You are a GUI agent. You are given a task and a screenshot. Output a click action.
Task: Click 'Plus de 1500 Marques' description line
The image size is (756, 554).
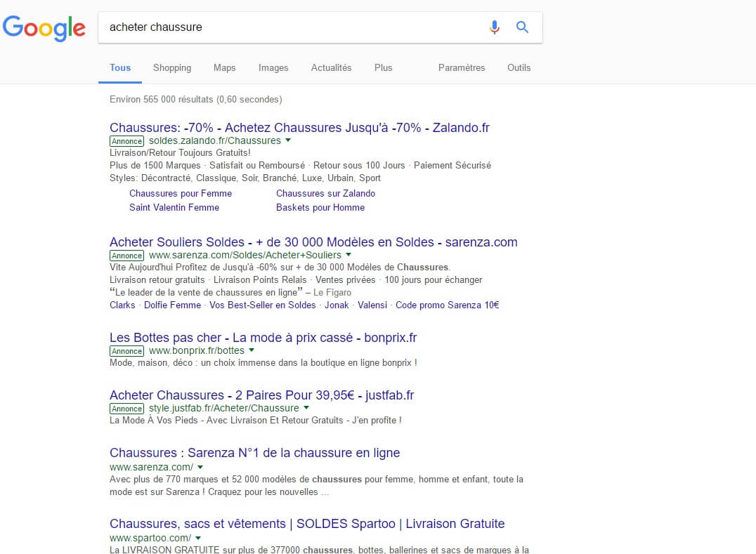(301, 165)
